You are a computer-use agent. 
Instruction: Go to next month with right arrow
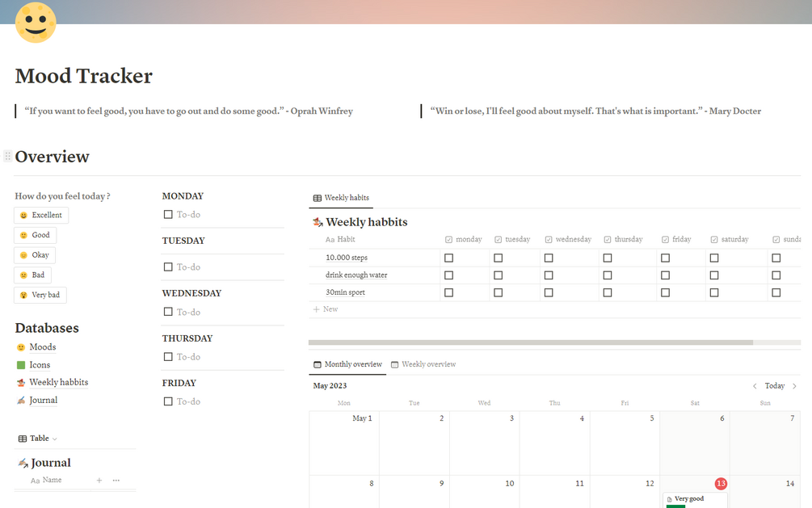coord(794,386)
